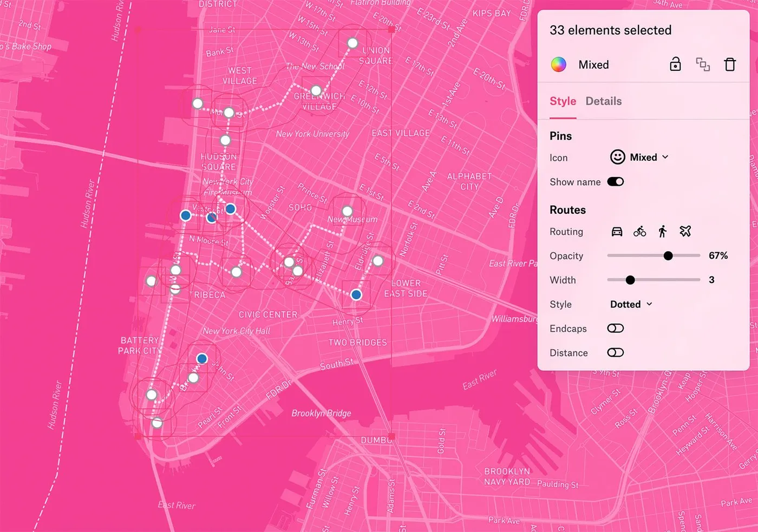The image size is (758, 532).
Task: Click the Union Square map pin
Action: (x=352, y=43)
